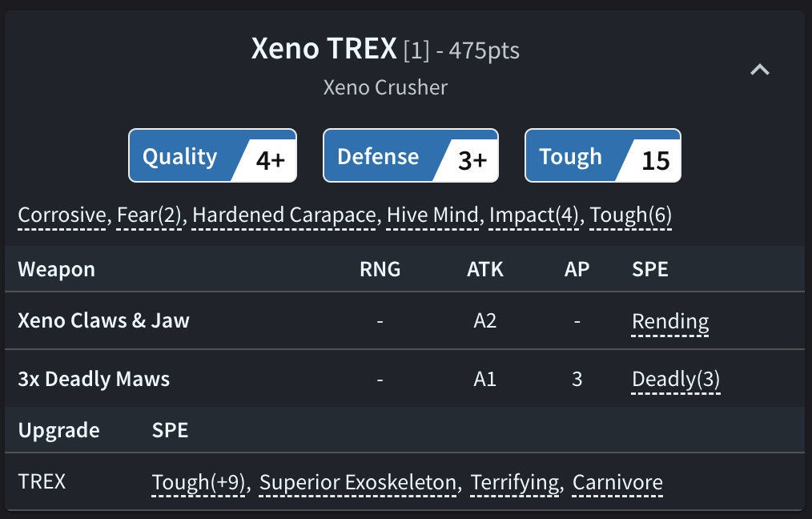Click the Defense 3+ stat badge
The image size is (812, 519).
click(x=410, y=156)
